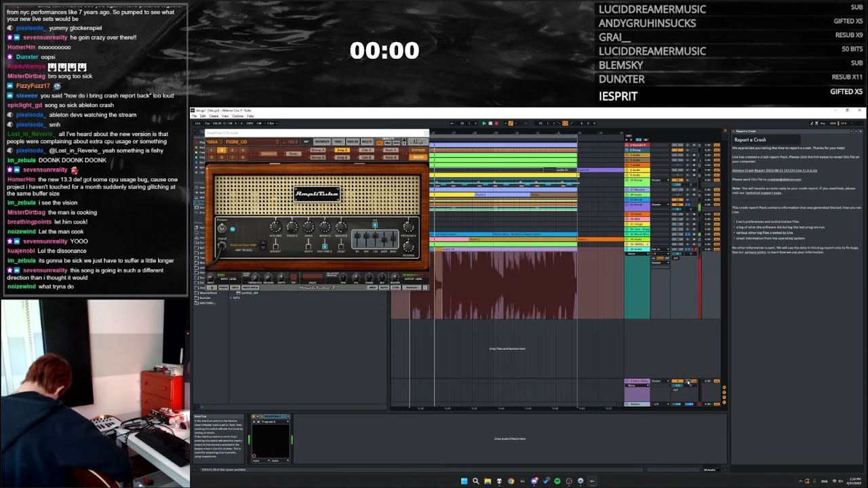This screenshot has height=488, width=868.
Task: Click the Stop button in Live's transport
Action: click(x=490, y=123)
